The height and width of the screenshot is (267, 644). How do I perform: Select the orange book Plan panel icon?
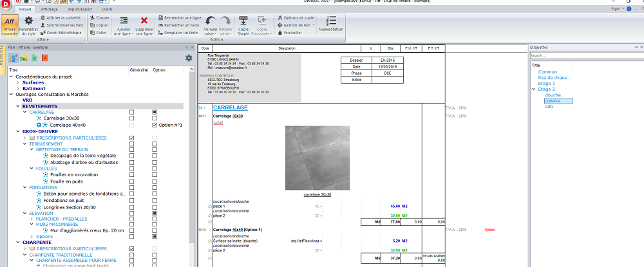[45, 58]
